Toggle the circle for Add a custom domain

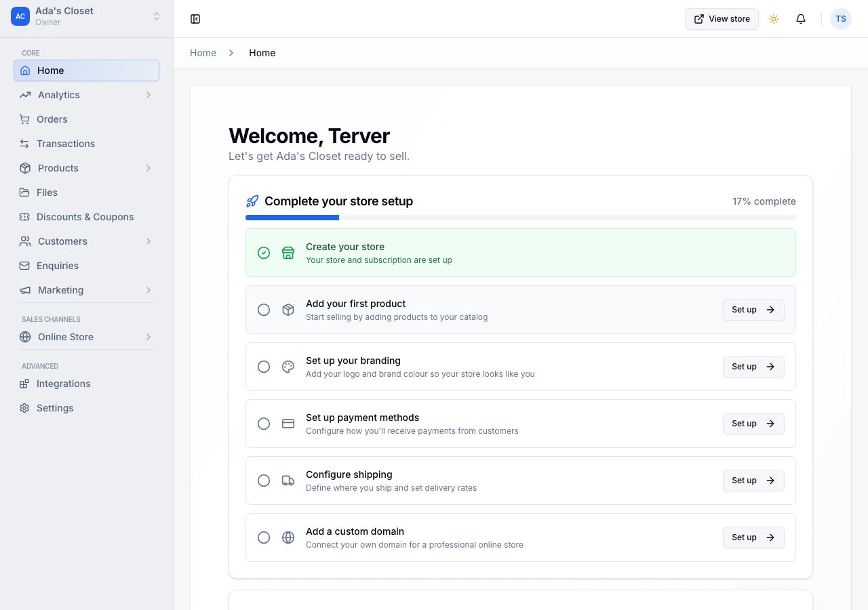264,537
